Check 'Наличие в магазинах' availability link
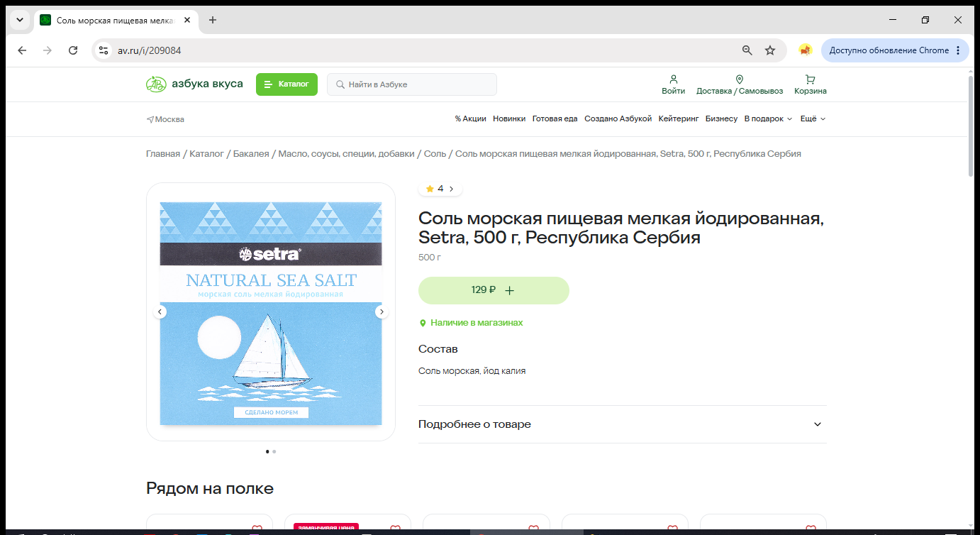The height and width of the screenshot is (535, 980). point(471,323)
